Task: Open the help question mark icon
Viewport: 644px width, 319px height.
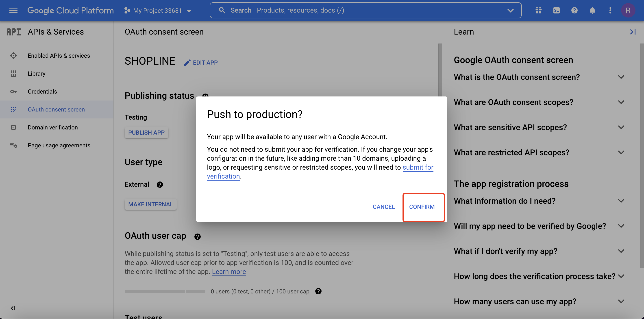Action: coord(574,10)
